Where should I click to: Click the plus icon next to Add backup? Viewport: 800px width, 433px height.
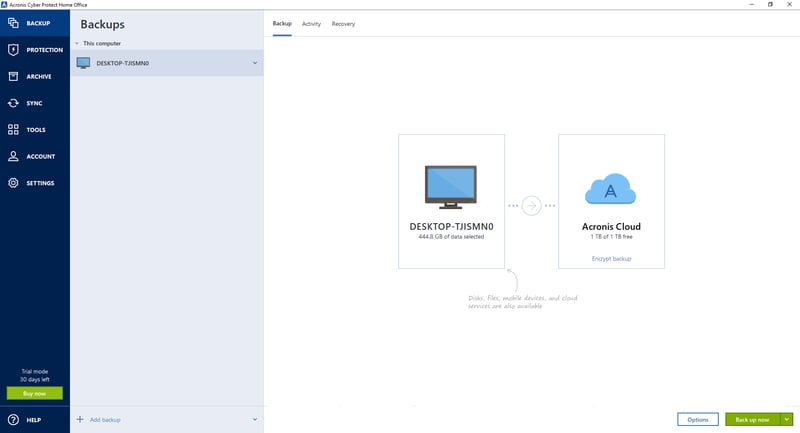coord(80,419)
